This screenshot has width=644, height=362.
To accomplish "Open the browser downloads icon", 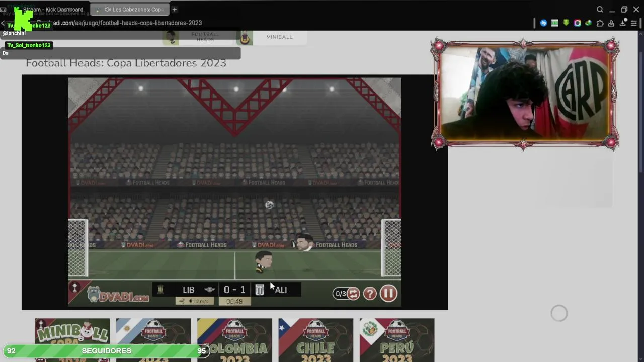I will point(622,23).
